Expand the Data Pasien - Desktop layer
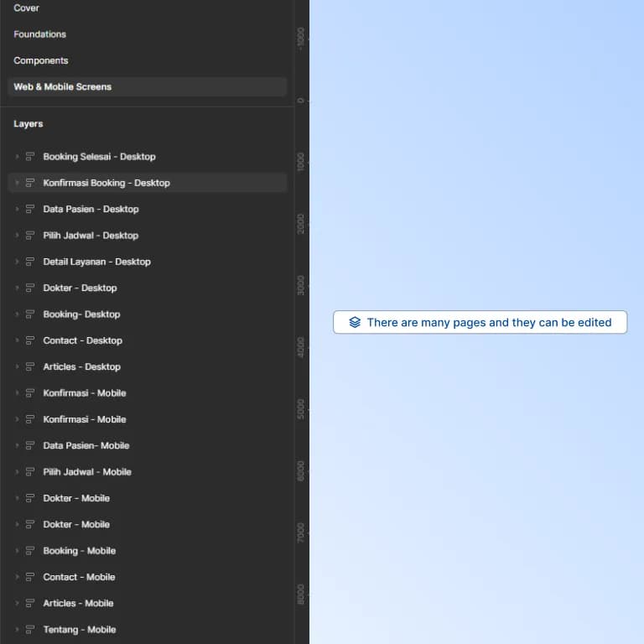644x644 pixels. click(x=17, y=209)
